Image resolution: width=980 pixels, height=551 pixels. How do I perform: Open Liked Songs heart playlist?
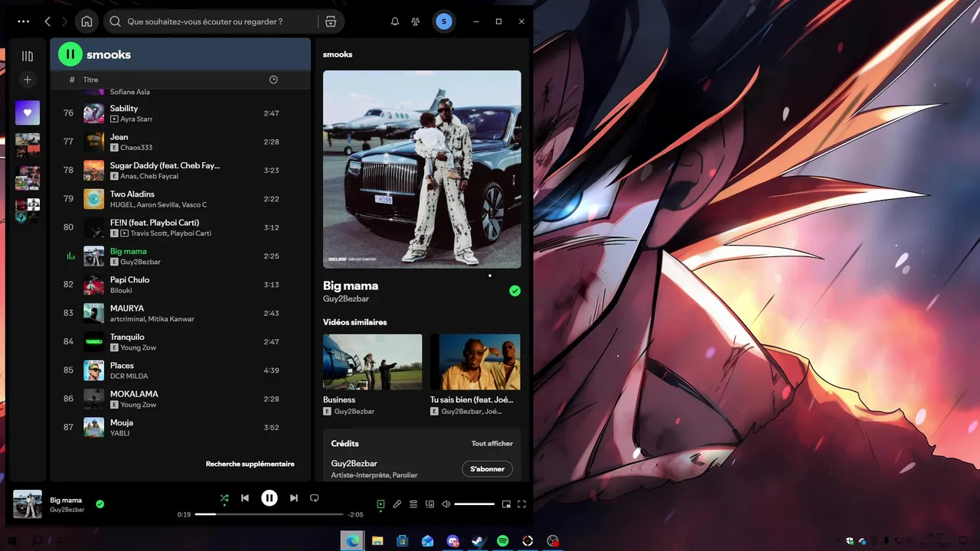tap(28, 112)
